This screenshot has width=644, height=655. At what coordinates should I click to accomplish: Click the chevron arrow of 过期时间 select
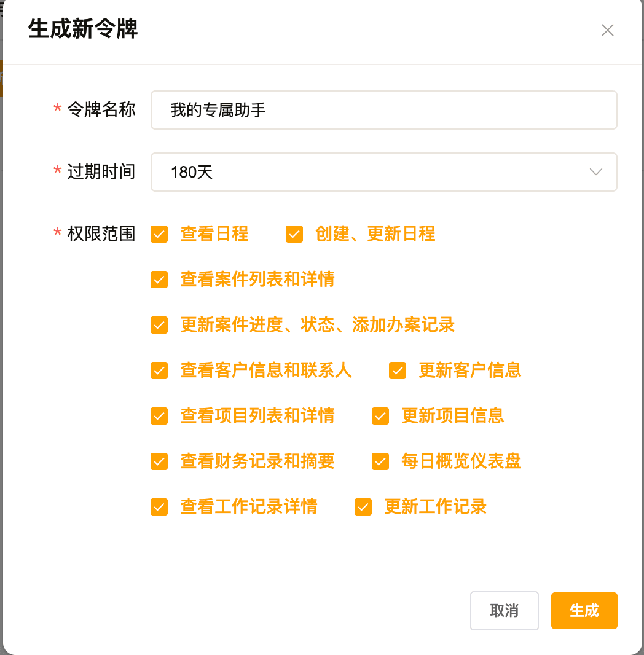pos(595,172)
